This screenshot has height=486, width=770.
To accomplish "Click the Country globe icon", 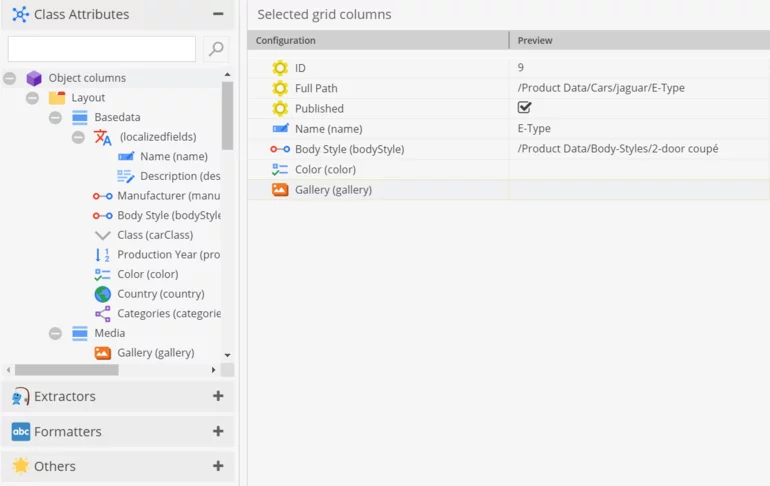I will [x=103, y=294].
